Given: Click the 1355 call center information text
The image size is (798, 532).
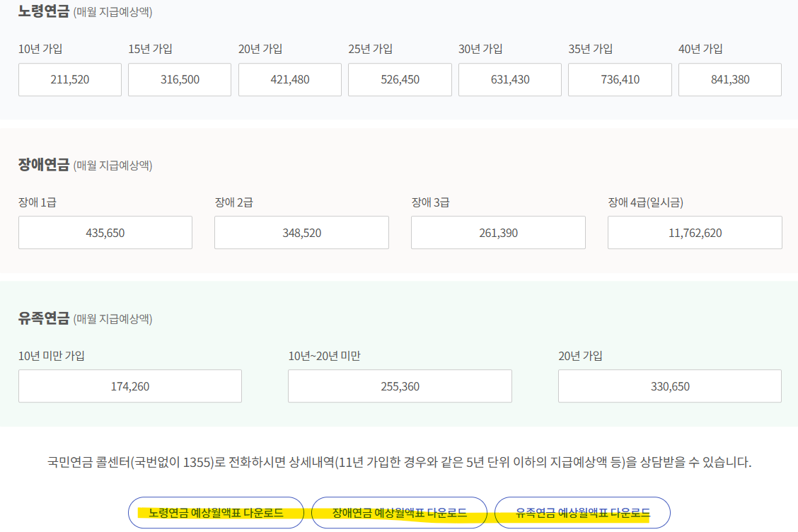Looking at the screenshot, I should (399, 461).
